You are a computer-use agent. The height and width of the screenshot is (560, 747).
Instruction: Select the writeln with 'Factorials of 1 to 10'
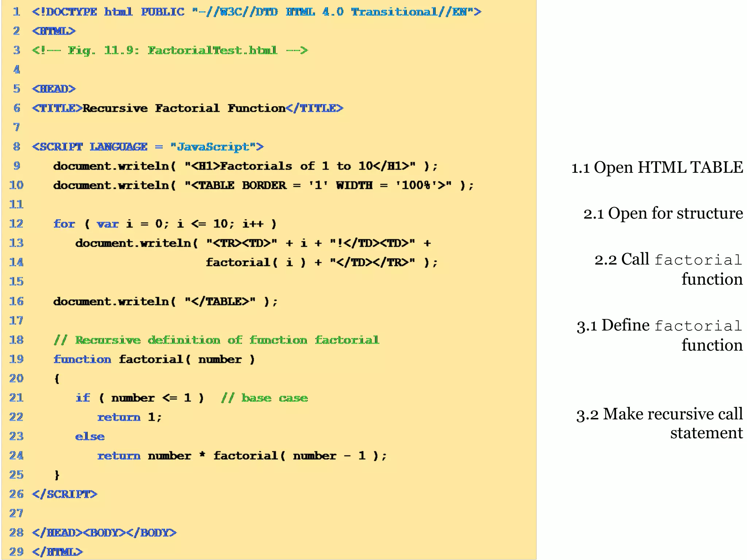point(245,166)
